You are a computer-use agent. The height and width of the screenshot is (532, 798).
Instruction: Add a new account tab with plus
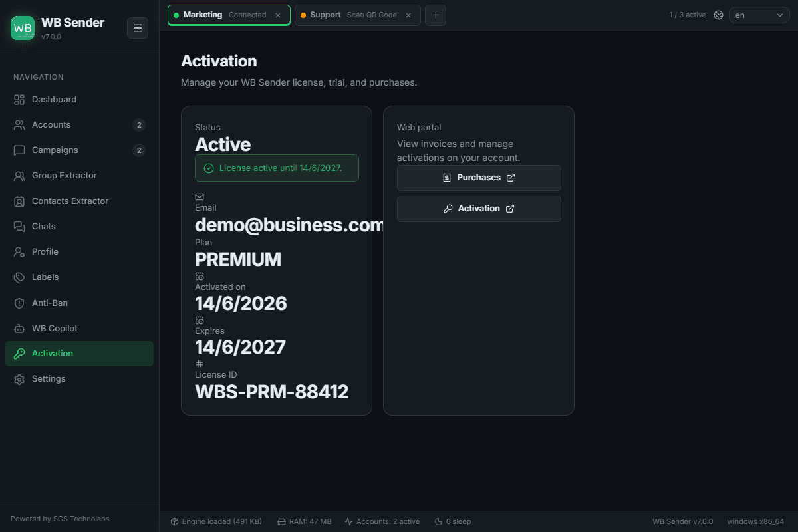pos(436,15)
